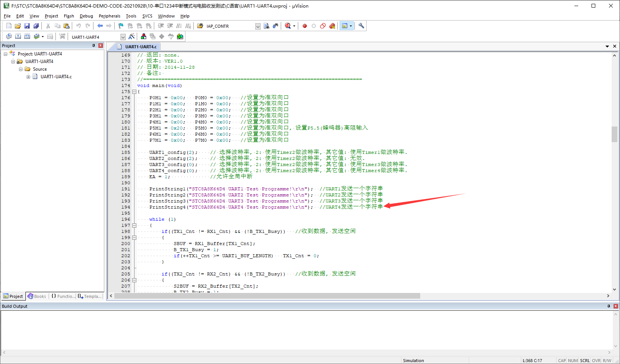Open Find in Files

click(200, 26)
